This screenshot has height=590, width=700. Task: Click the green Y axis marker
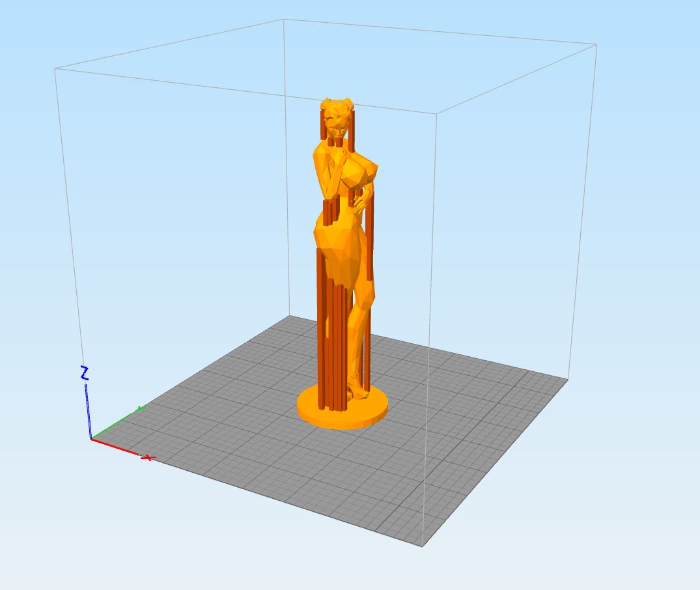141,408
